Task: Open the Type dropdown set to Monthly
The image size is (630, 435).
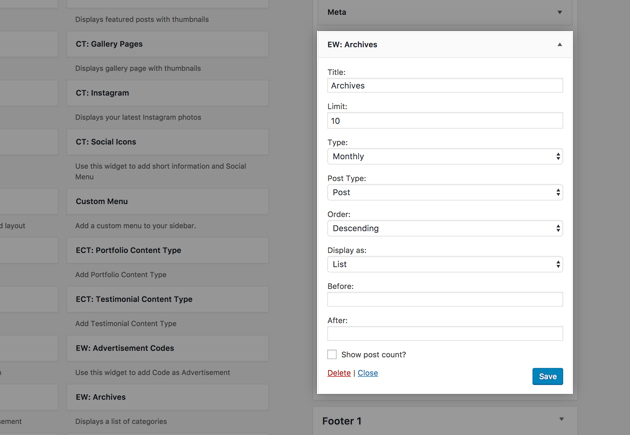Action: coord(445,157)
